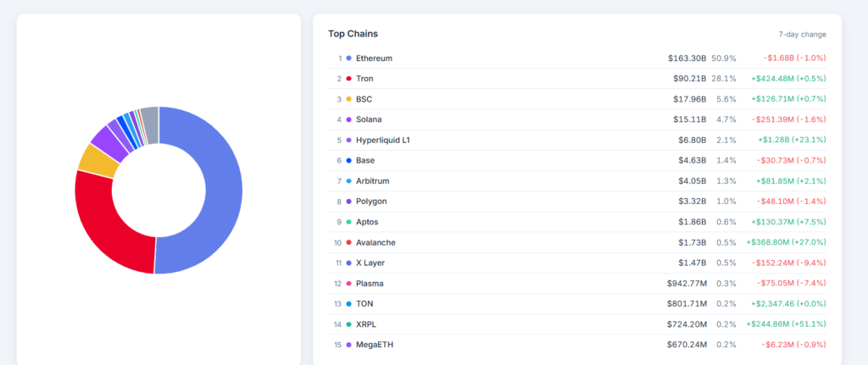Click Plasma's $942.77M value
The width and height of the screenshot is (868, 365).
[687, 283]
